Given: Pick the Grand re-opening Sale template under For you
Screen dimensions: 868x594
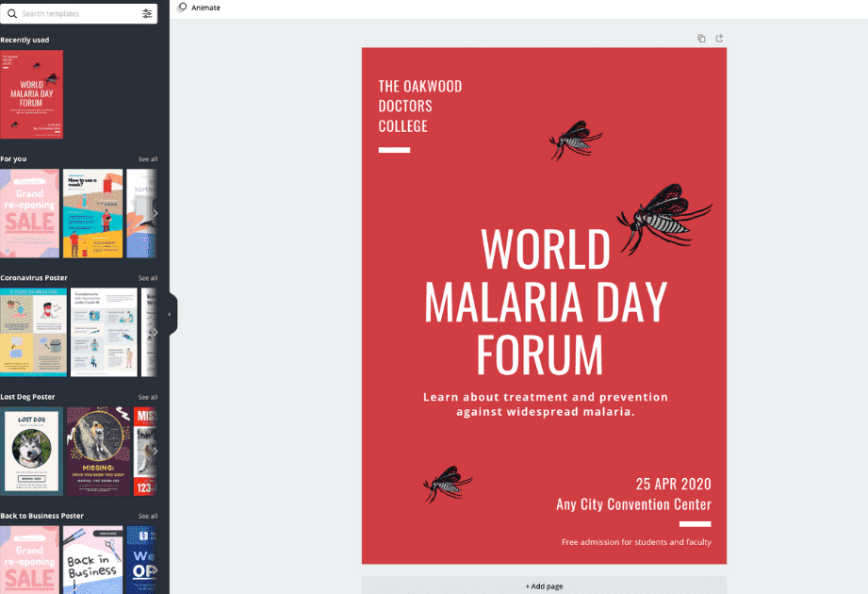Looking at the screenshot, I should click(29, 214).
